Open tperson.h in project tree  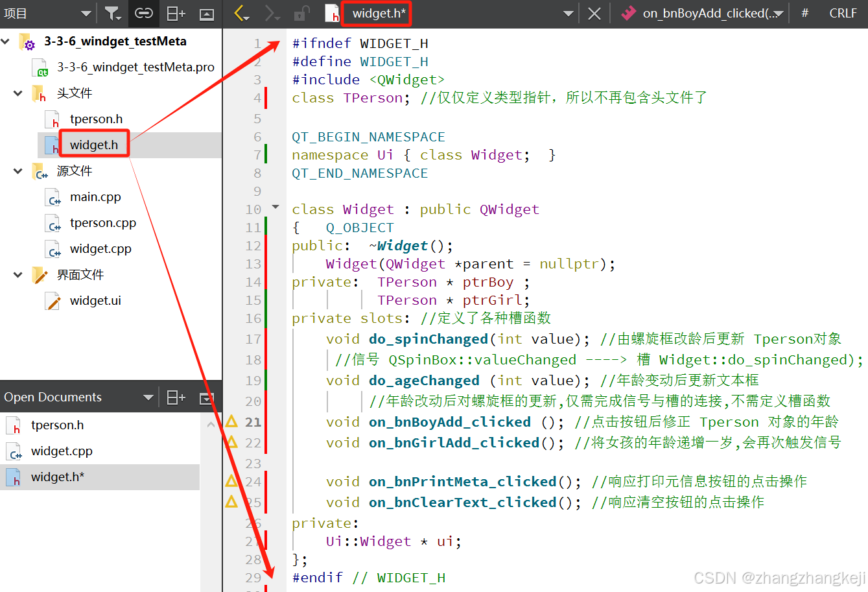point(96,119)
